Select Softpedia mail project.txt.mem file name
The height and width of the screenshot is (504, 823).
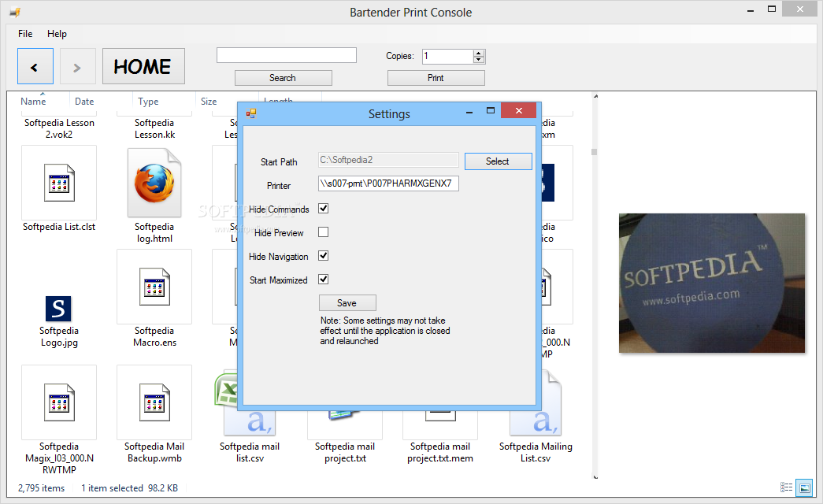(439, 452)
